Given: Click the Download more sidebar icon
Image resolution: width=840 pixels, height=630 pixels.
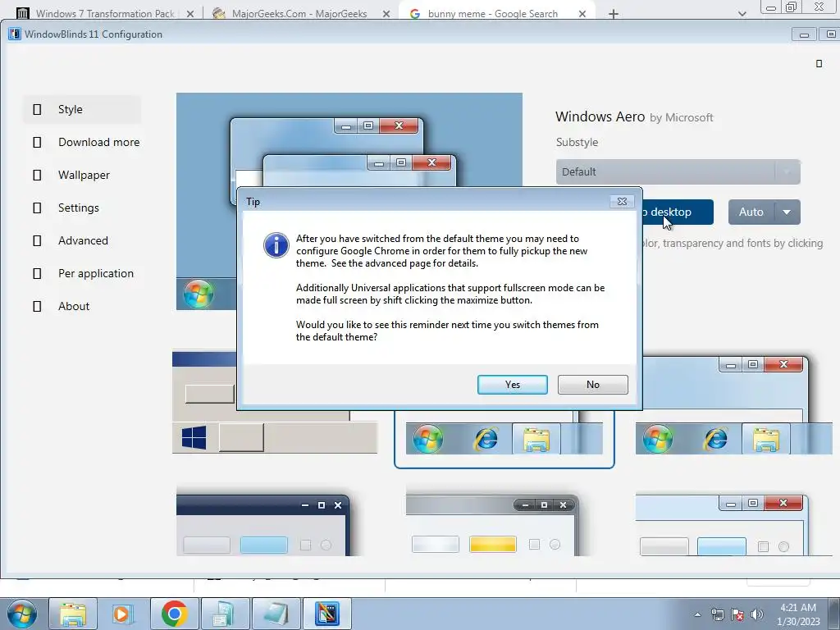Looking at the screenshot, I should (x=37, y=143).
